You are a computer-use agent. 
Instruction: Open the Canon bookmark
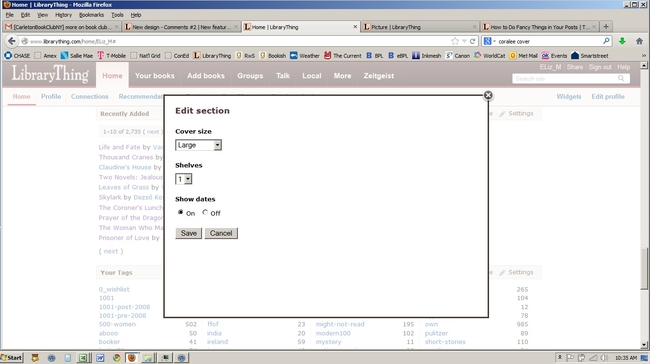(458, 56)
